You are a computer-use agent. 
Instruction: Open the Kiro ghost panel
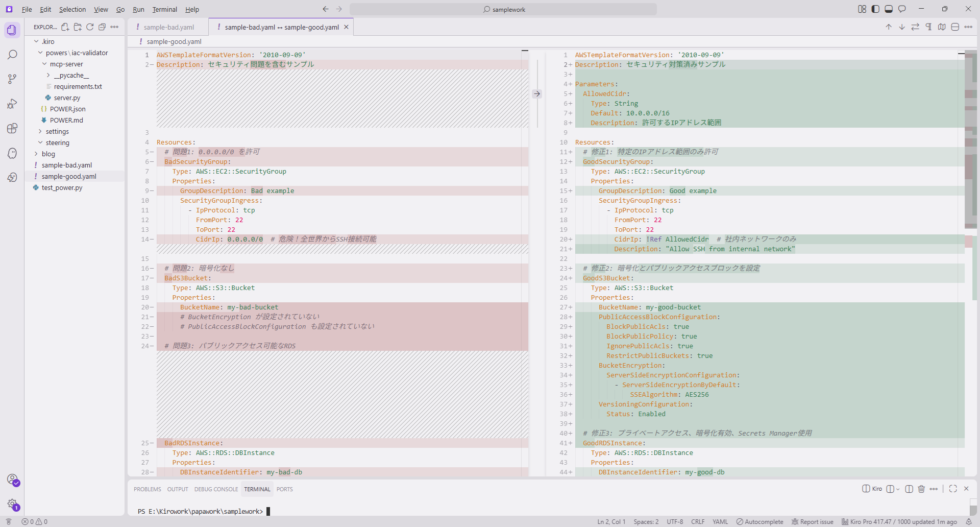[12, 153]
